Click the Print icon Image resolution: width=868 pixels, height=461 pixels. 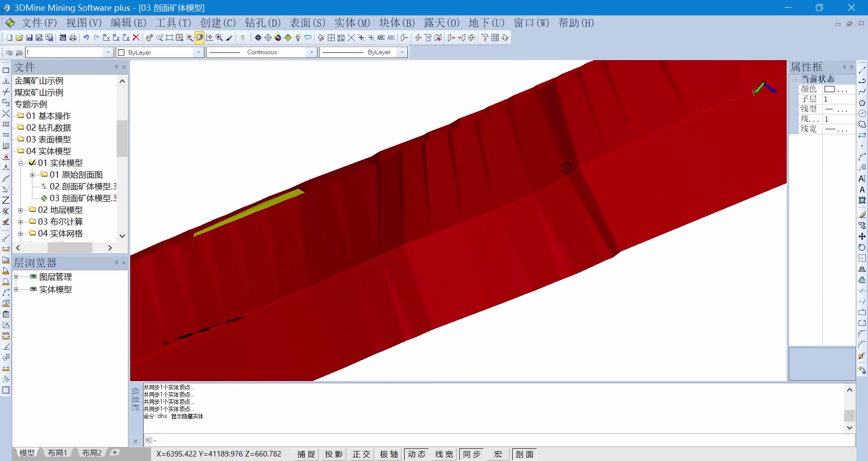pos(72,38)
